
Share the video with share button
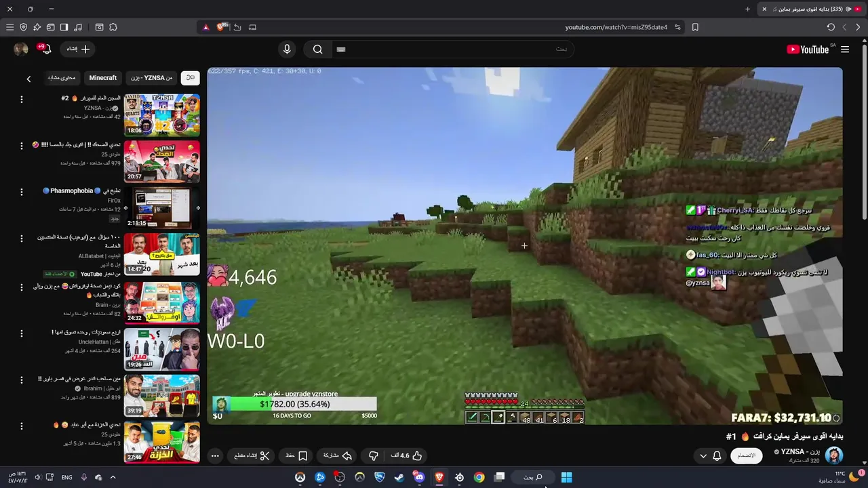(x=338, y=456)
